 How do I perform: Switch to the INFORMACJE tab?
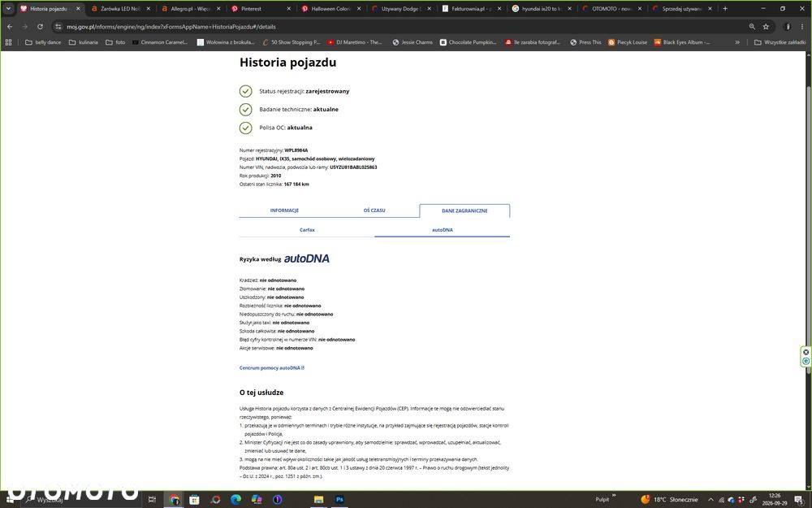284,211
